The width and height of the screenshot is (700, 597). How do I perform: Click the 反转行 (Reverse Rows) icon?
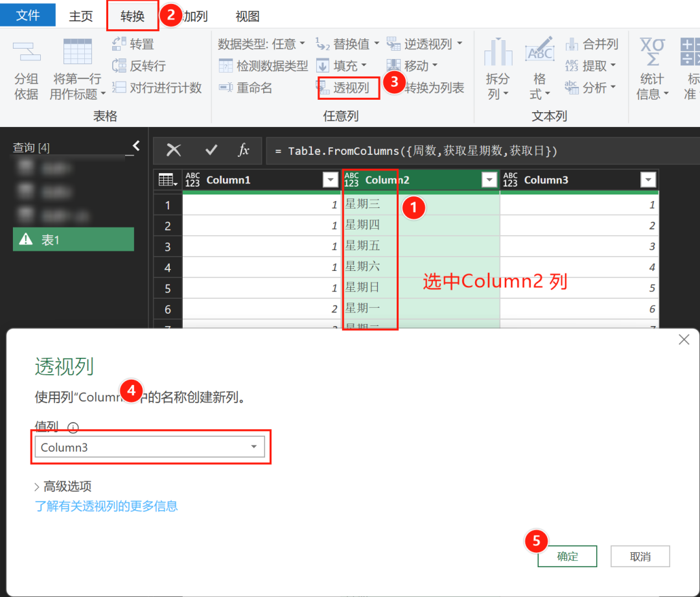tap(119, 65)
